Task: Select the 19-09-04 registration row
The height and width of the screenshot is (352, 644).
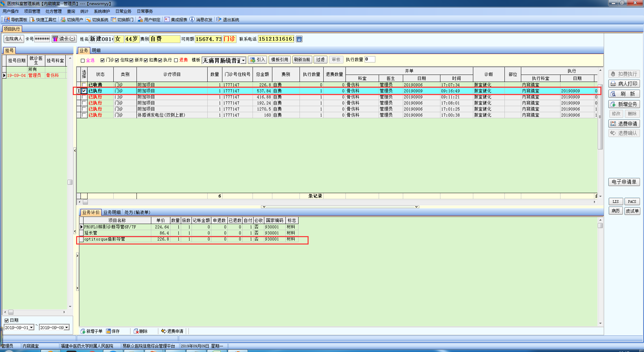Action: [x=35, y=75]
